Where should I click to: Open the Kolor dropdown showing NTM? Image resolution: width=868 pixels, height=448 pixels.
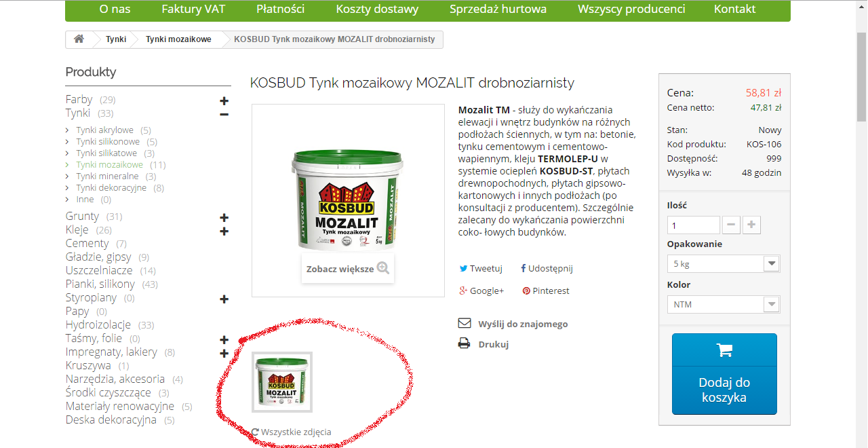tap(724, 304)
